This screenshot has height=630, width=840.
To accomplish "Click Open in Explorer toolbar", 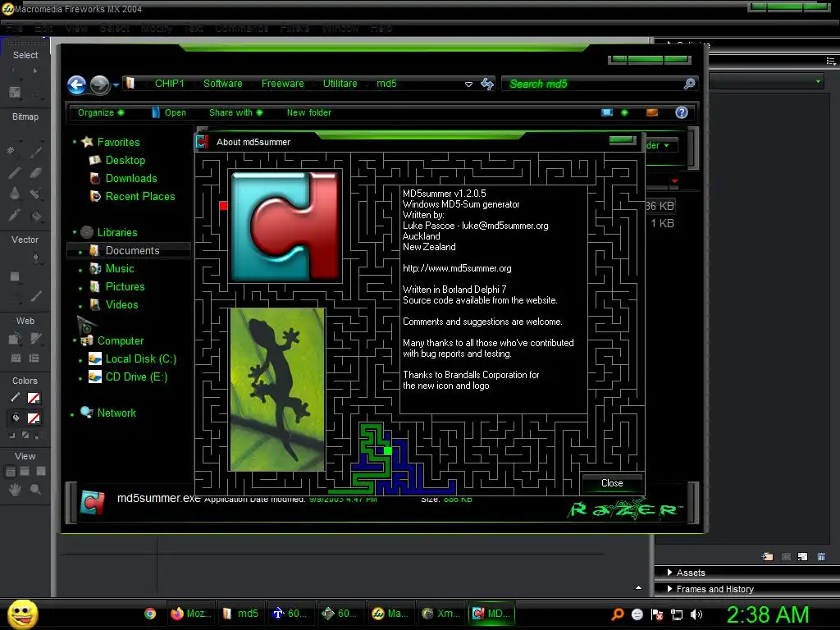I will tap(169, 112).
